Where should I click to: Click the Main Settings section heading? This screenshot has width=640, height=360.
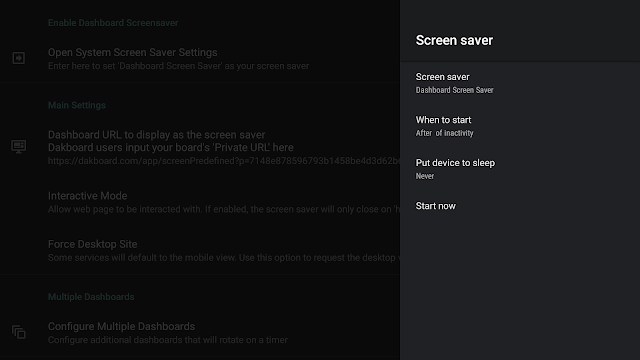click(x=77, y=105)
